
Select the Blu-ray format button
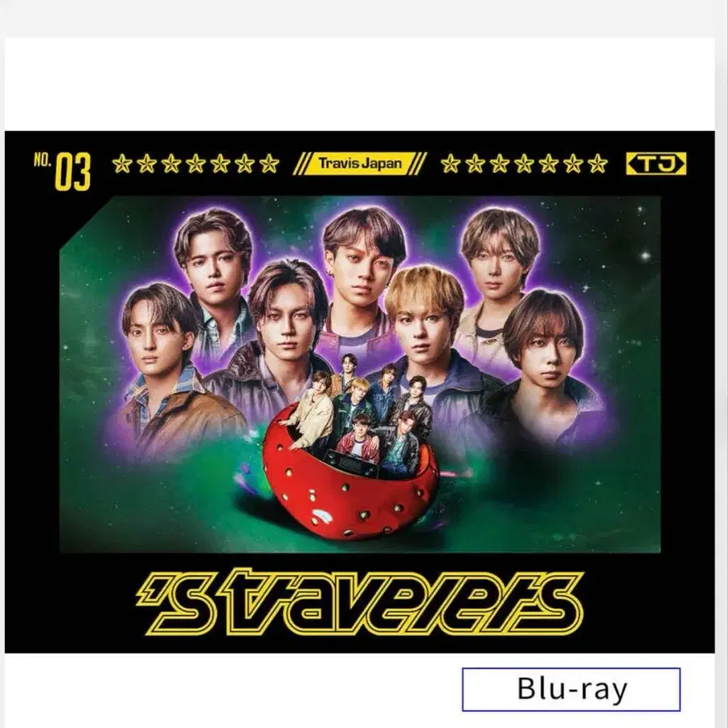tap(571, 689)
